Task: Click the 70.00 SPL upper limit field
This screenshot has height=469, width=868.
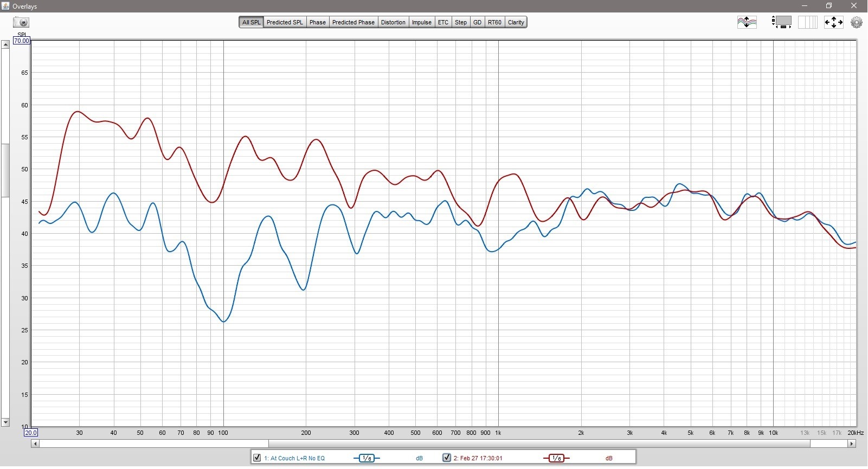Action: (x=22, y=41)
